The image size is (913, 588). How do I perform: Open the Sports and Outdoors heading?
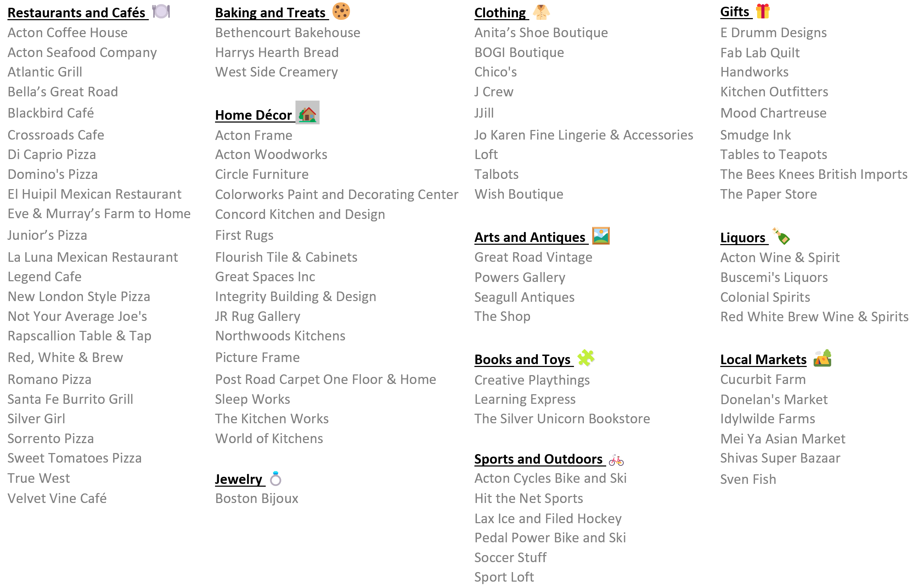point(538,459)
